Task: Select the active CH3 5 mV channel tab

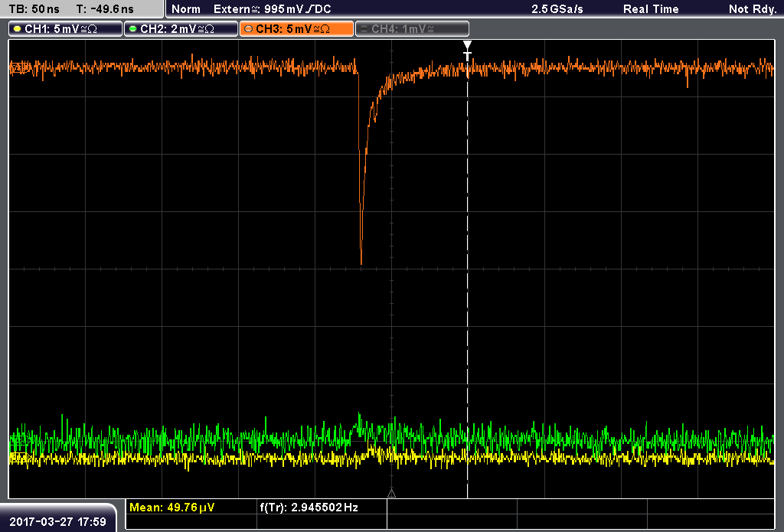Action: coord(297,29)
